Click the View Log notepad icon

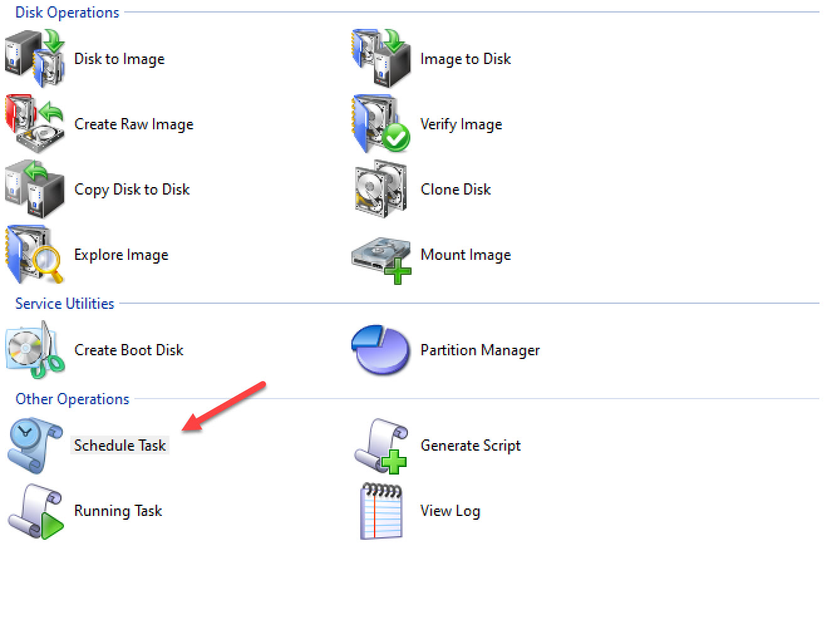pos(381,511)
